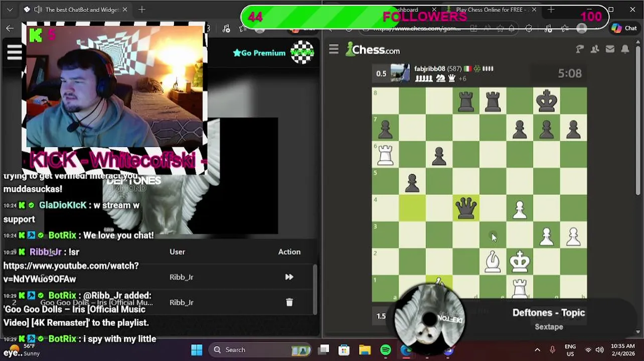Open Spotify from the taskbar
Viewport: 644px width, 361px height.
[385, 350]
